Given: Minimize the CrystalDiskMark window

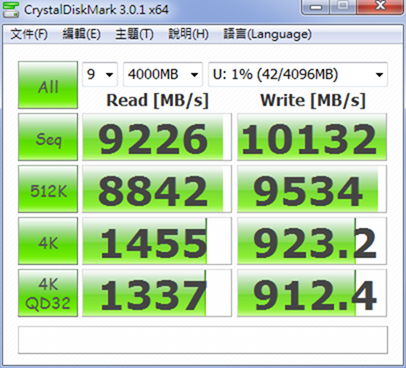Looking at the screenshot, I should [x=315, y=6].
